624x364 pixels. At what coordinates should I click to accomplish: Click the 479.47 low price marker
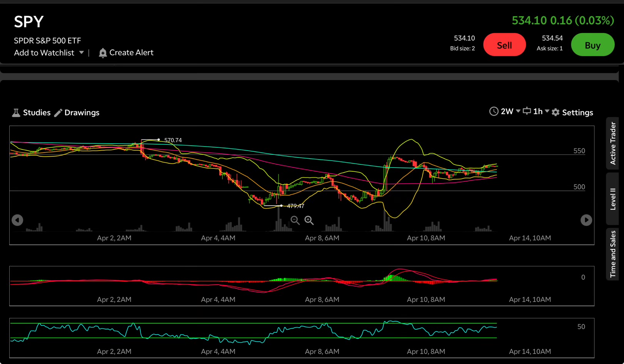295,206
